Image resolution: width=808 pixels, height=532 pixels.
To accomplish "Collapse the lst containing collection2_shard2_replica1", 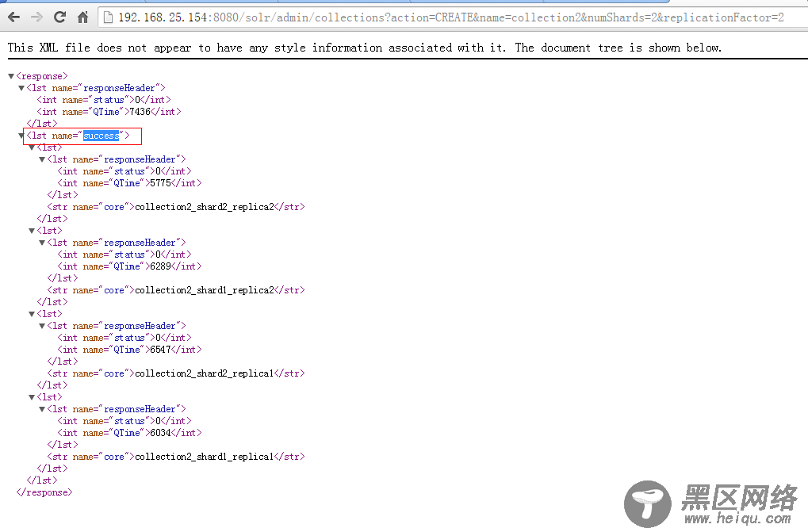I will click(32, 314).
